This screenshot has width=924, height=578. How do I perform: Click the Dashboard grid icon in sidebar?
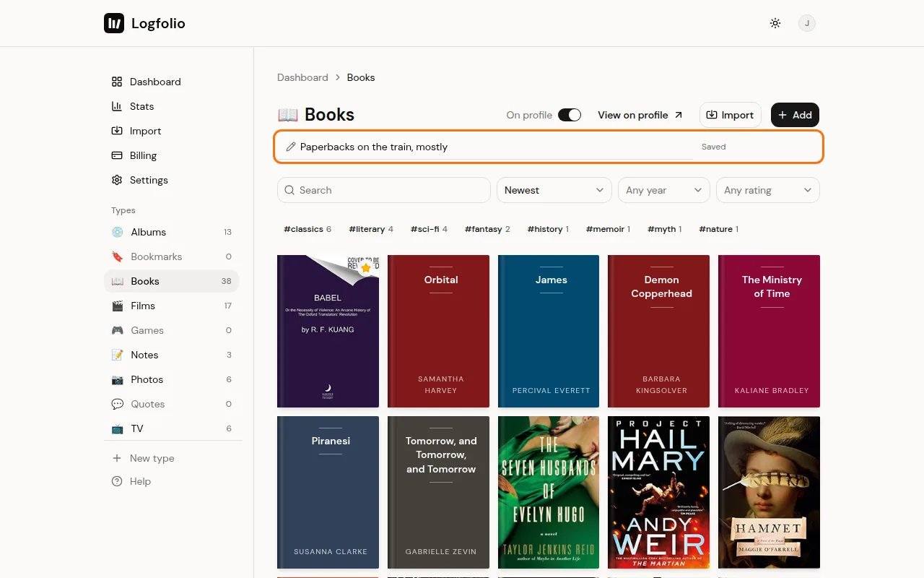pos(117,82)
